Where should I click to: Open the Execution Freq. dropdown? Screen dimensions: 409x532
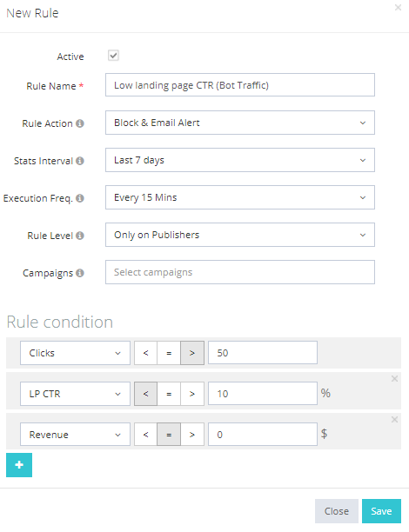pos(240,197)
